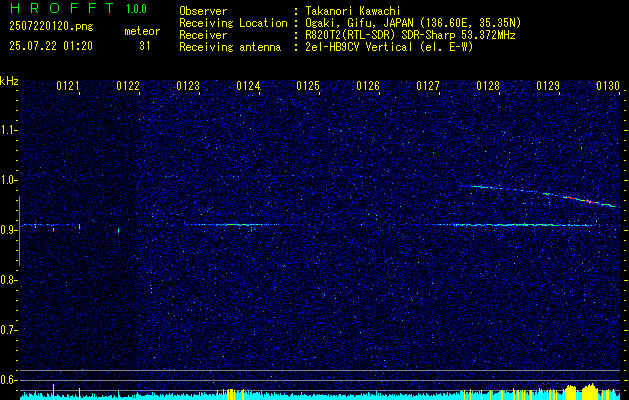This screenshot has width=629, height=400.
Task: Click the gray vertical bar beside 0.9 kHz
Action: click(x=19, y=231)
